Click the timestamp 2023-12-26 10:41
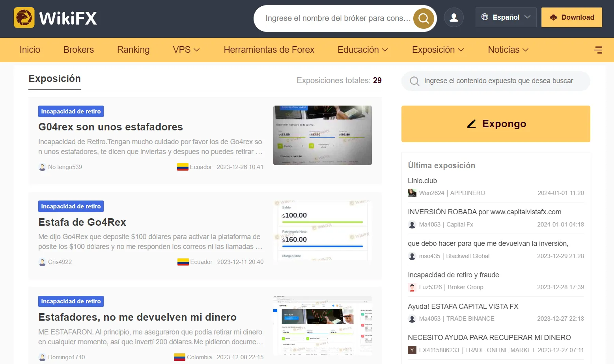614x364 pixels. [240, 167]
